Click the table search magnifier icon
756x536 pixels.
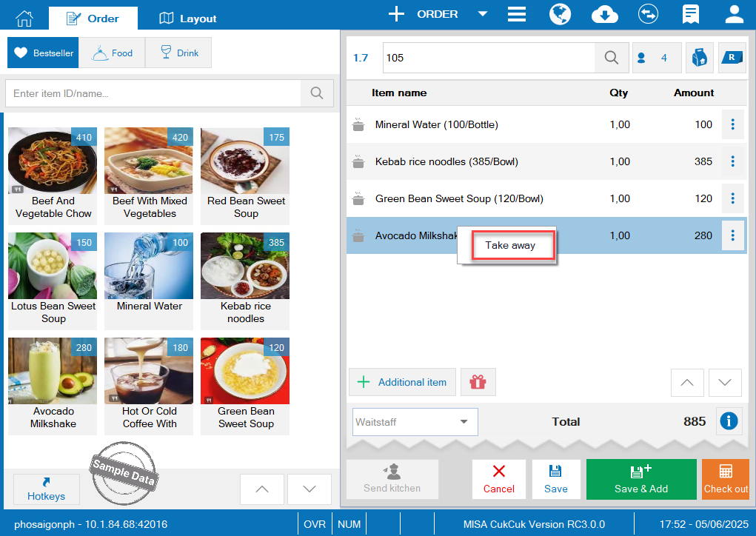612,58
